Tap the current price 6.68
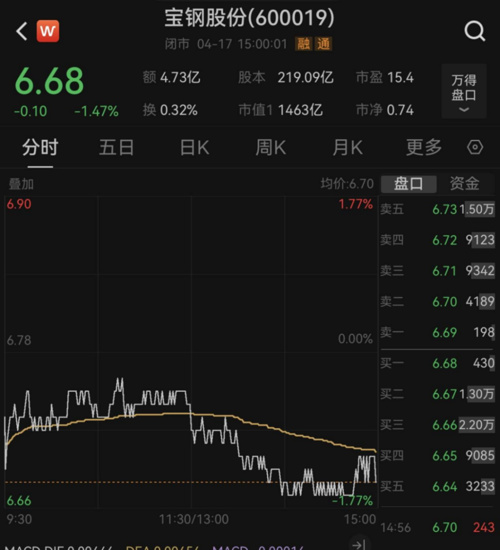The image size is (500, 550). pyautogui.click(x=49, y=81)
